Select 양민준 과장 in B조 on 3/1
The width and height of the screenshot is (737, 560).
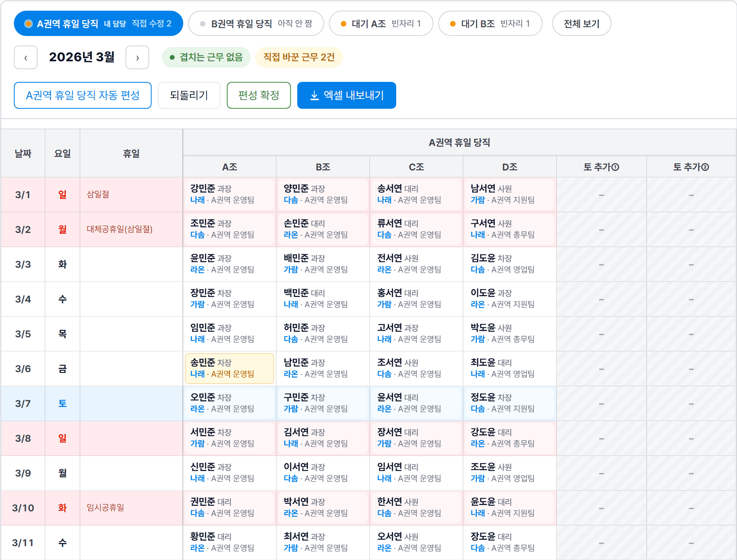pos(323,195)
